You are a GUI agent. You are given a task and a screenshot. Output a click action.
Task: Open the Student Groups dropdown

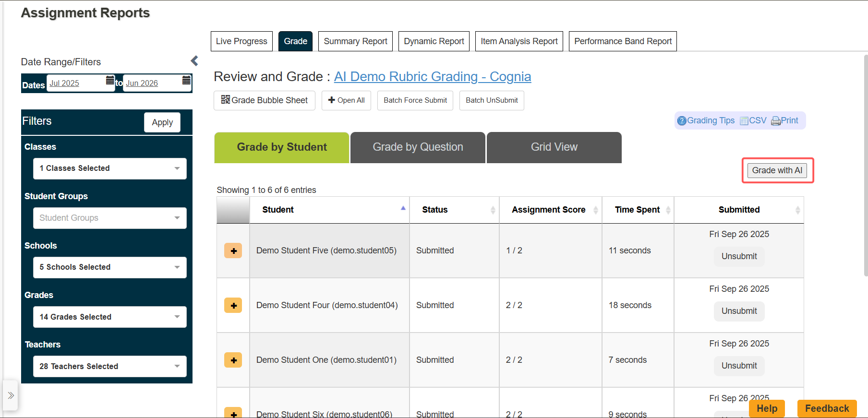pyautogui.click(x=110, y=218)
